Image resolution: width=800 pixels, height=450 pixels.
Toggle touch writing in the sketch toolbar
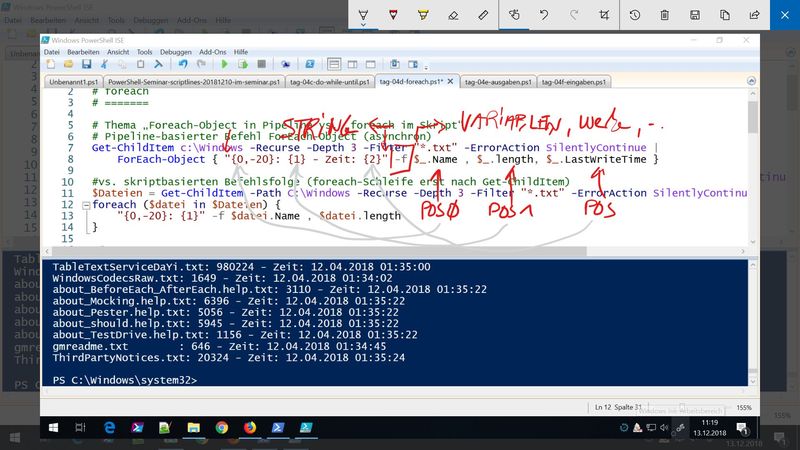[514, 15]
